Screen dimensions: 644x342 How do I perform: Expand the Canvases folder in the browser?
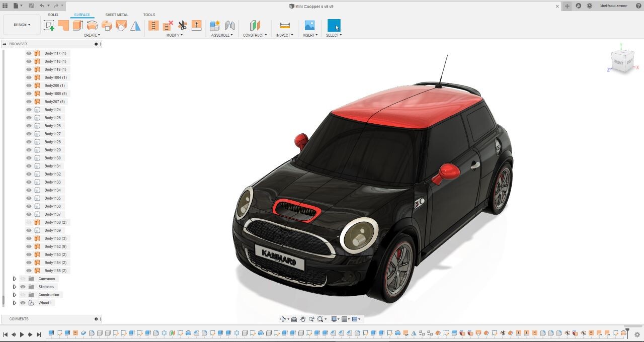15,279
